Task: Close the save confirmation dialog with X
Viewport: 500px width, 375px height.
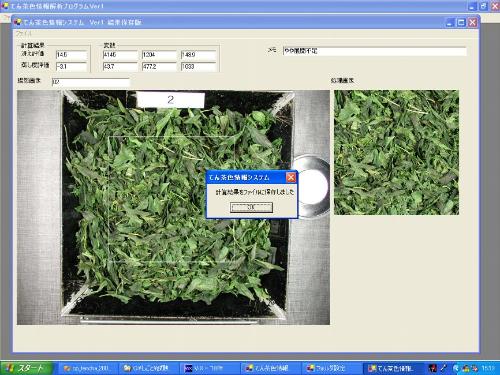Action: 291,177
